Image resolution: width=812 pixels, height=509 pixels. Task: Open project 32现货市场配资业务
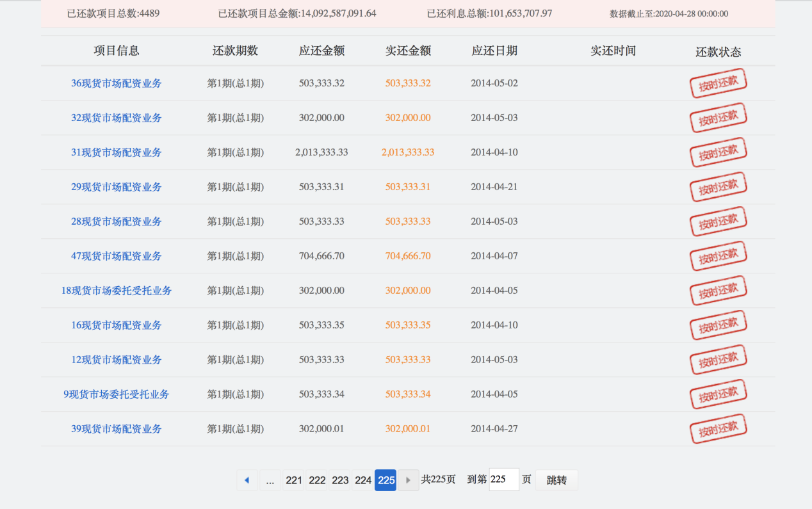pyautogui.click(x=117, y=117)
